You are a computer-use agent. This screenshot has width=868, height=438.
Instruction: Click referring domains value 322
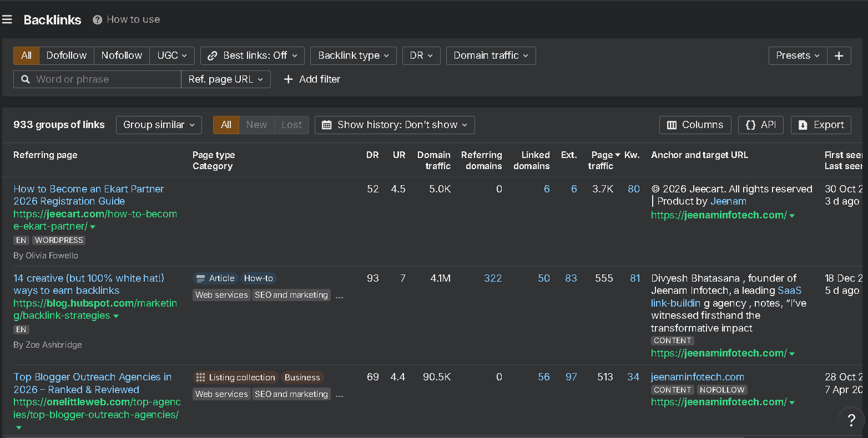[x=493, y=278]
